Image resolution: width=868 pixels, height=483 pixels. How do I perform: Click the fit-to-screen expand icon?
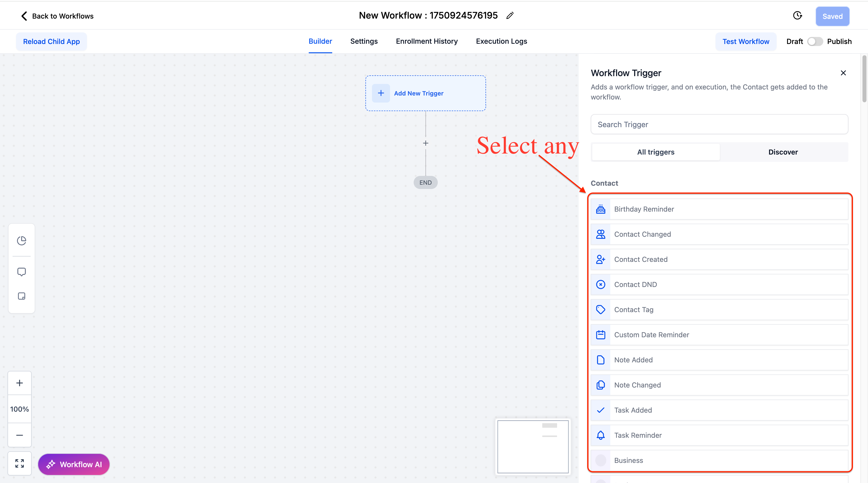click(x=20, y=463)
